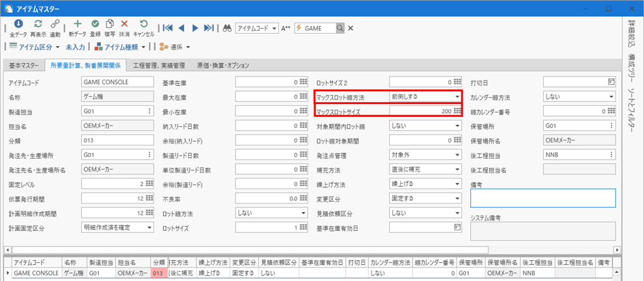This screenshot has width=644, height=281.
Task: Open the 計画明細作成期間 calculator icon
Action: (149, 213)
